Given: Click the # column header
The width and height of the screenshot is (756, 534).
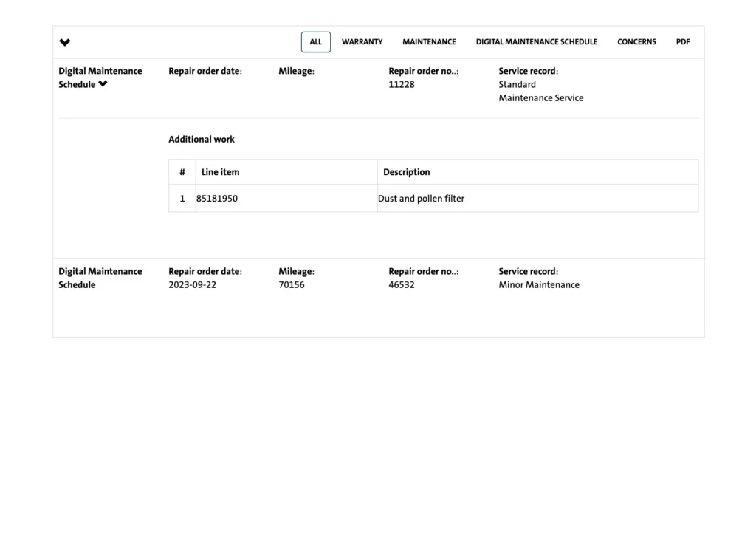Looking at the screenshot, I should tap(182, 172).
